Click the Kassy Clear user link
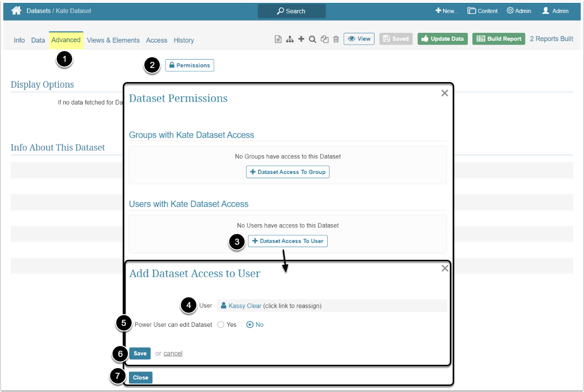584x392 pixels. click(245, 306)
